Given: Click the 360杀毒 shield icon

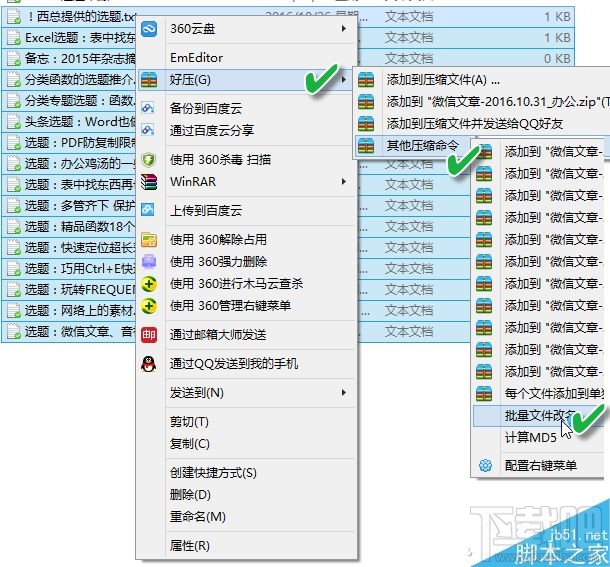Looking at the screenshot, I should coord(149,160).
